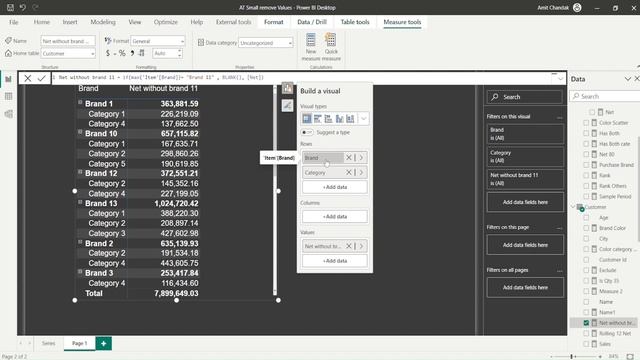640x360 pixels.
Task: Click the Save icon in title bar
Action: [x=11, y=7]
